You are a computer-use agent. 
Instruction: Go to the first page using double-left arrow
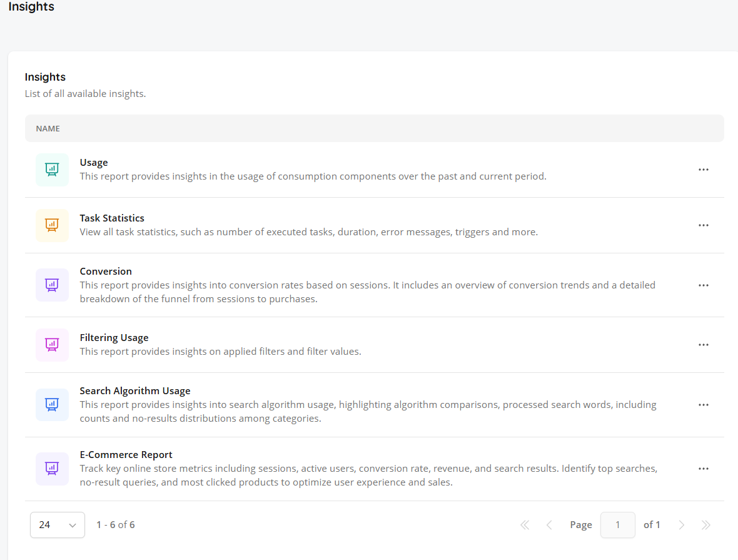point(524,525)
